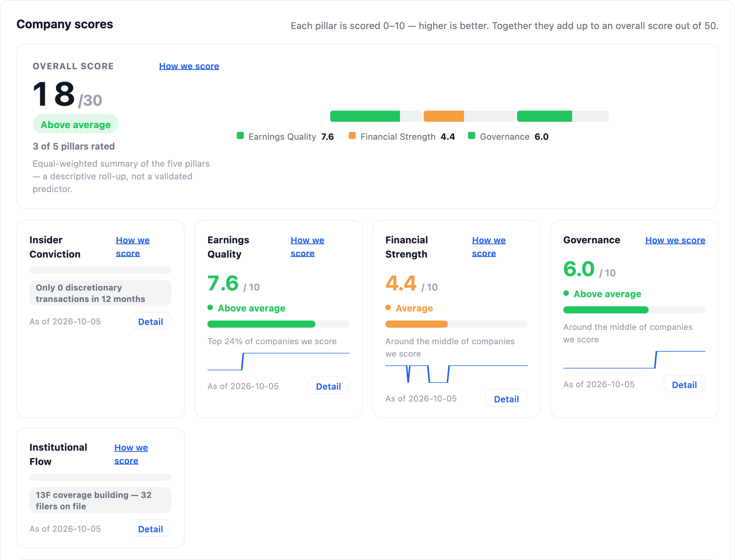
Task: Open How we score in Financial Strength card
Action: click(x=489, y=247)
